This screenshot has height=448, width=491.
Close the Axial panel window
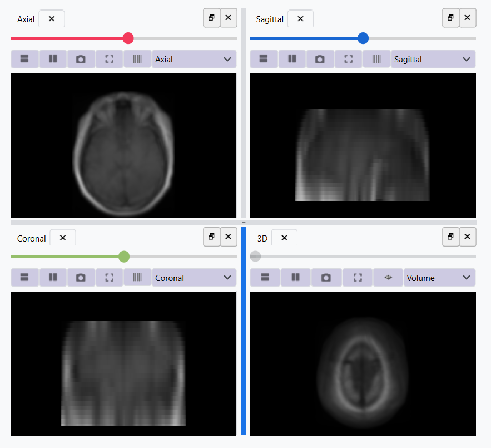(x=229, y=18)
